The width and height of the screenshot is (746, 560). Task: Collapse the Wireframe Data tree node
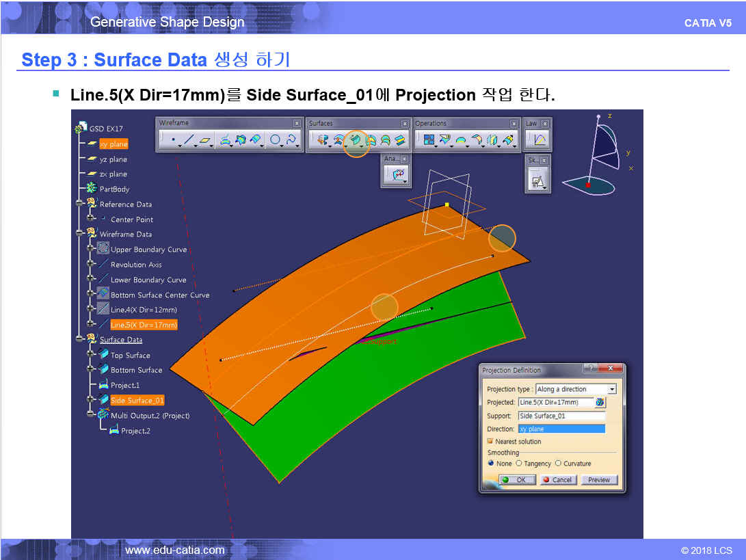tap(81, 235)
